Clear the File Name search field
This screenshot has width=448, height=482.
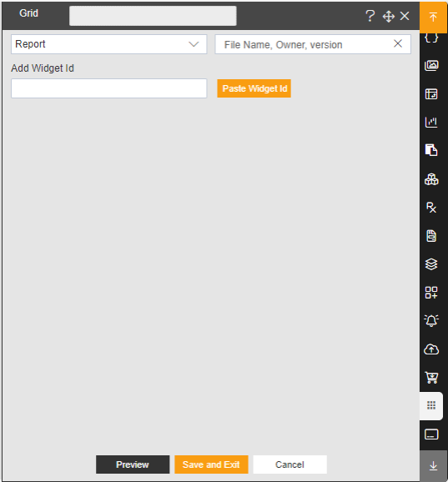click(398, 43)
